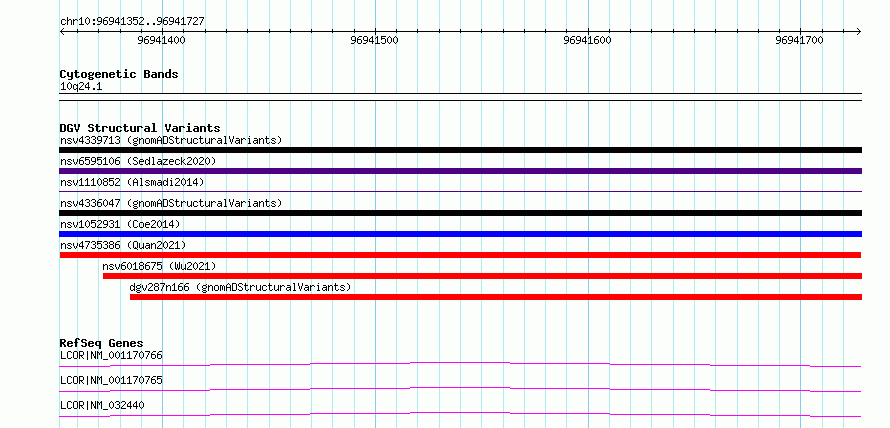Click ruler position 96941400
890x428 pixels.
coord(161,41)
